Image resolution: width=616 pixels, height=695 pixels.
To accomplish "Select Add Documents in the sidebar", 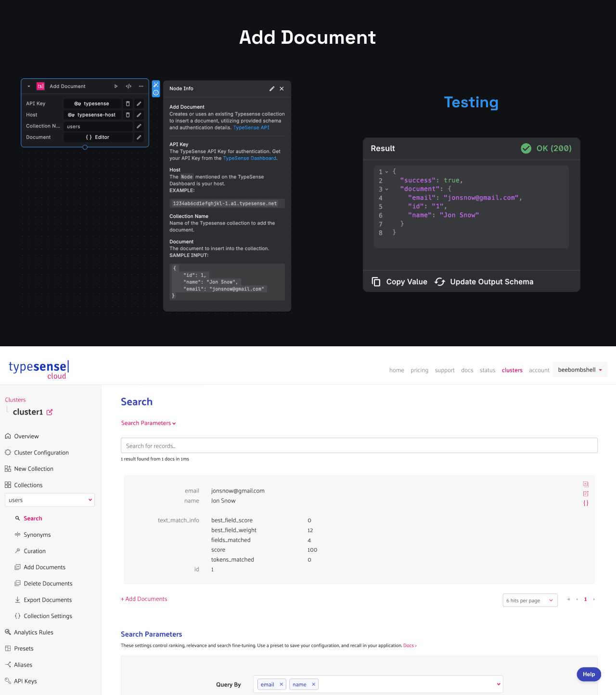I will pyautogui.click(x=44, y=567).
